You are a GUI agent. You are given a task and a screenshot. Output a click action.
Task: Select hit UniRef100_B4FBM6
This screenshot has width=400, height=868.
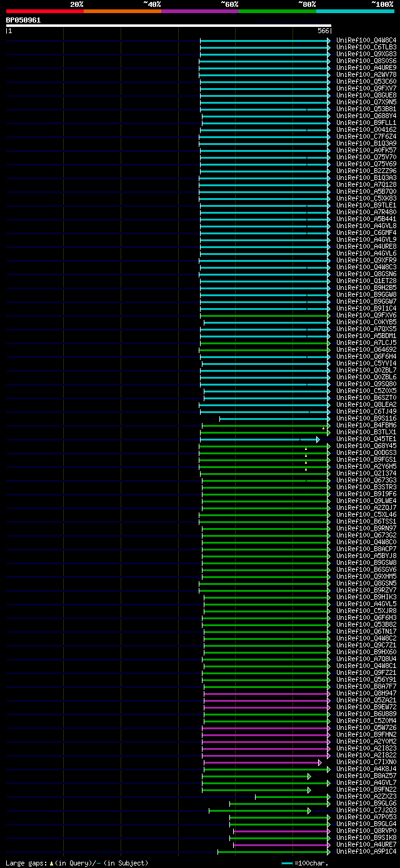[x=366, y=425]
